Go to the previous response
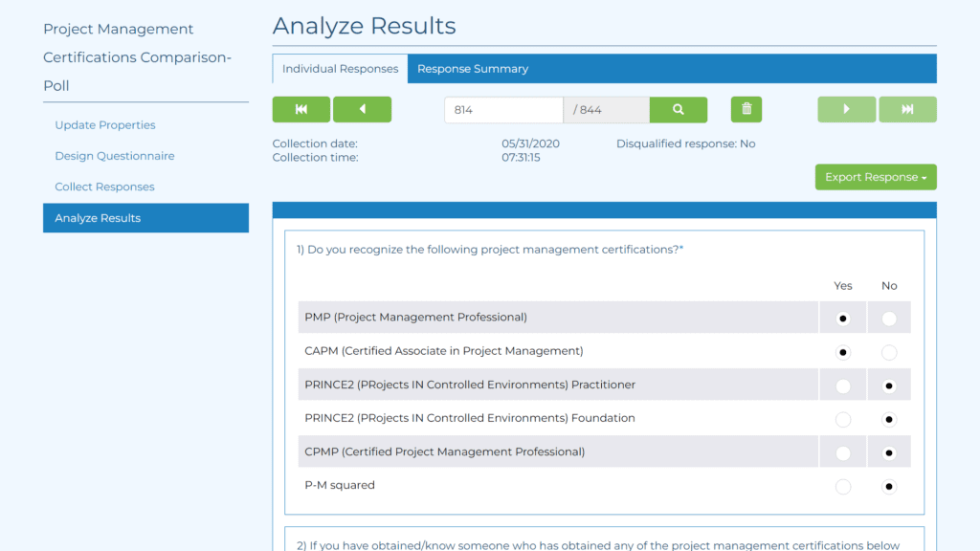Screen dimensions: 980x551 click(362, 110)
